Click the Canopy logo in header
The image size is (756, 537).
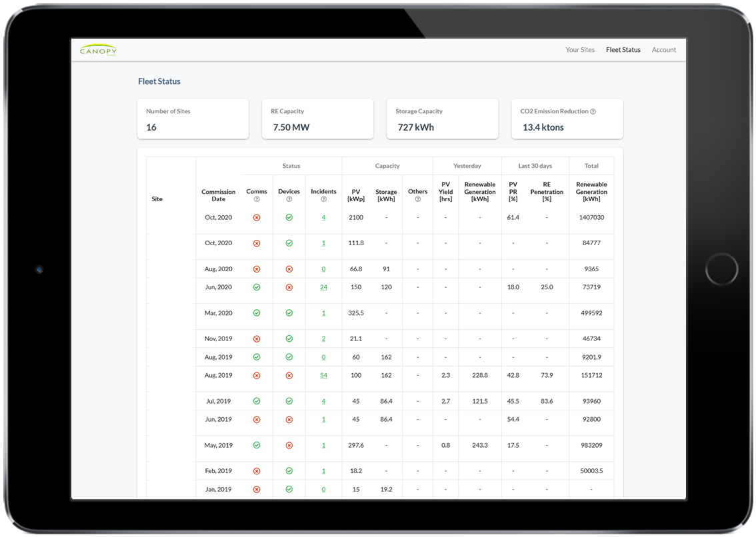pyautogui.click(x=98, y=51)
